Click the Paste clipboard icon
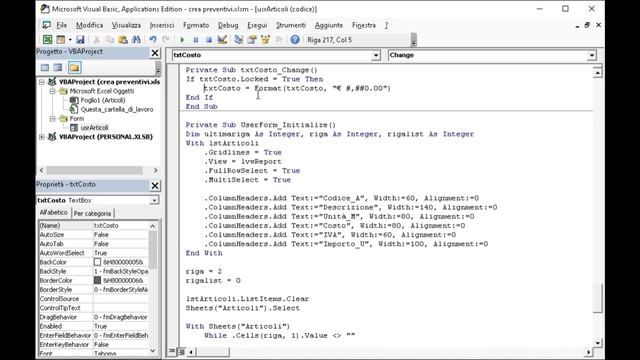Image resolution: width=640 pixels, height=360 pixels. coord(123,40)
